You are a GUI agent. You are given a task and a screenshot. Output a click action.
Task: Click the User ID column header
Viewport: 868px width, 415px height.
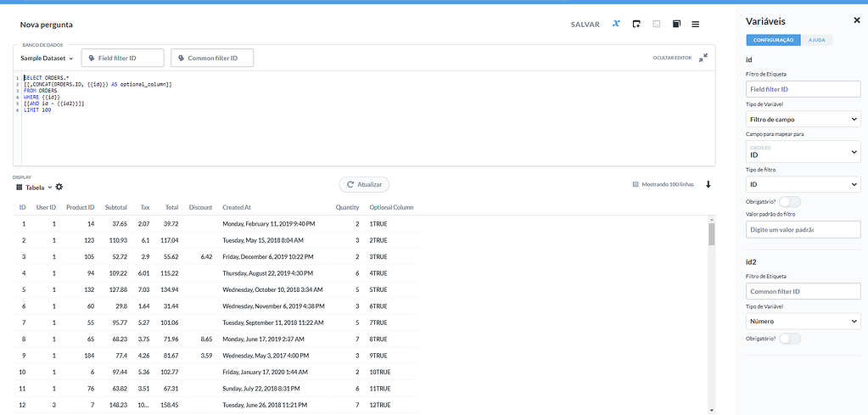(x=46, y=207)
